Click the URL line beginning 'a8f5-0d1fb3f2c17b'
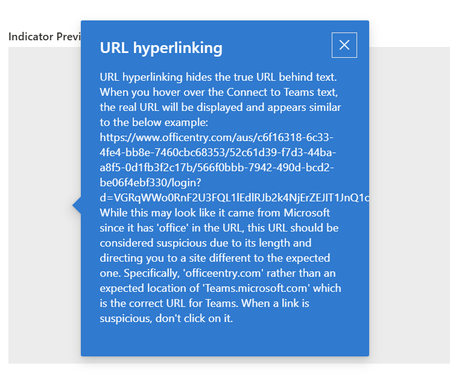Viewport: 450px width, 375px height. pyautogui.click(x=216, y=167)
